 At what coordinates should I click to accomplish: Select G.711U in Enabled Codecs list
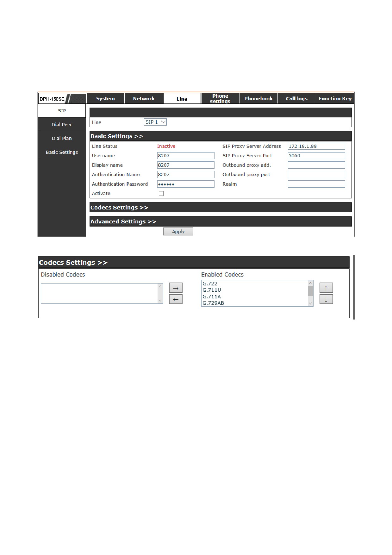212,290
